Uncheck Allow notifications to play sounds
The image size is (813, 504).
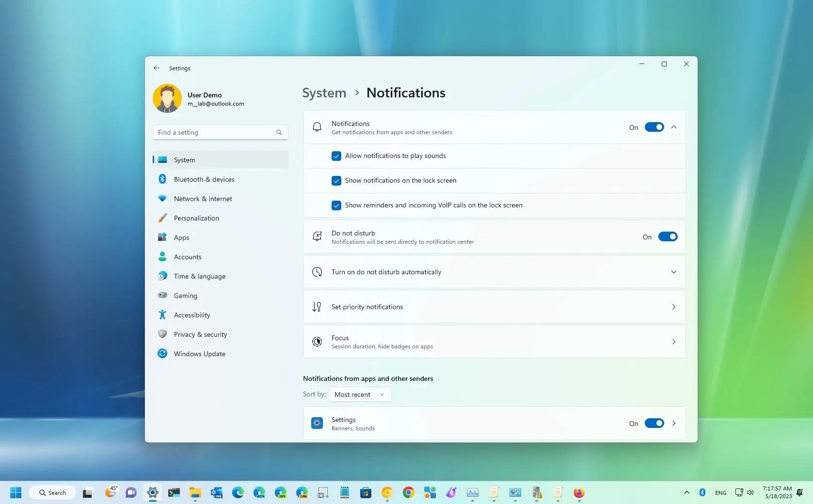click(x=336, y=156)
